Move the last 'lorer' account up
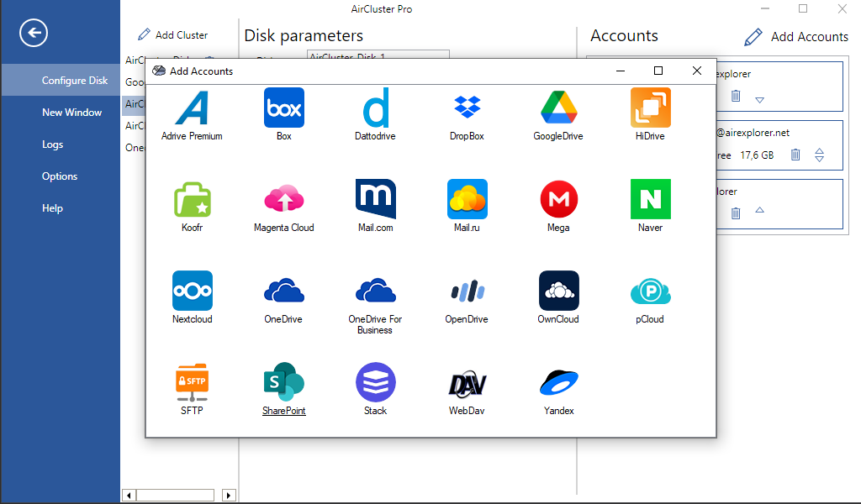This screenshot has width=861, height=504. pyautogui.click(x=760, y=210)
